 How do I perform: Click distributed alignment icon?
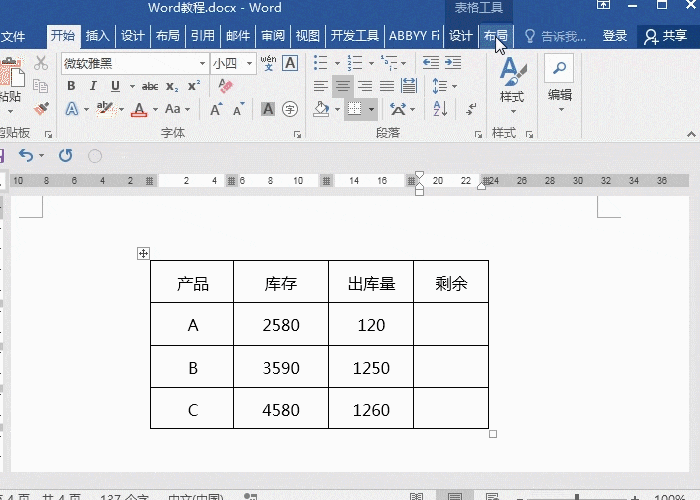click(408, 86)
